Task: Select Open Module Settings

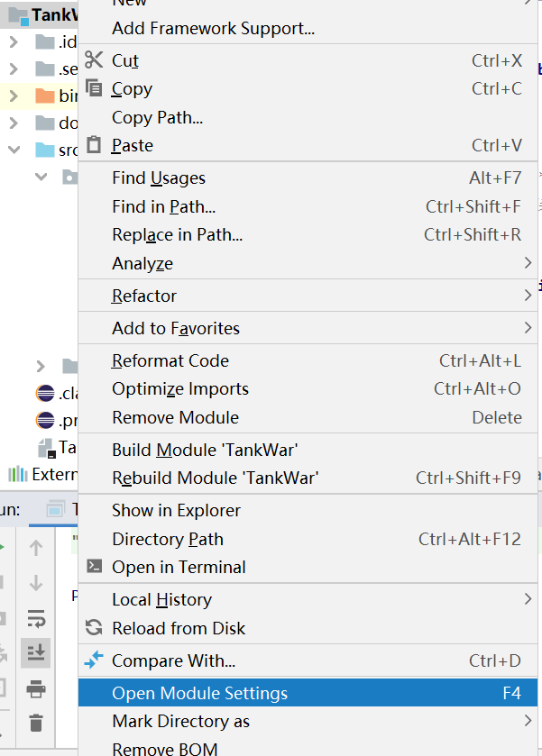Action: tap(308, 693)
